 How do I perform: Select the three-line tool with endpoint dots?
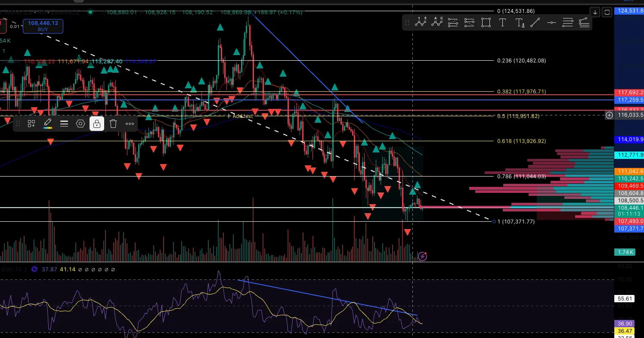point(568,23)
